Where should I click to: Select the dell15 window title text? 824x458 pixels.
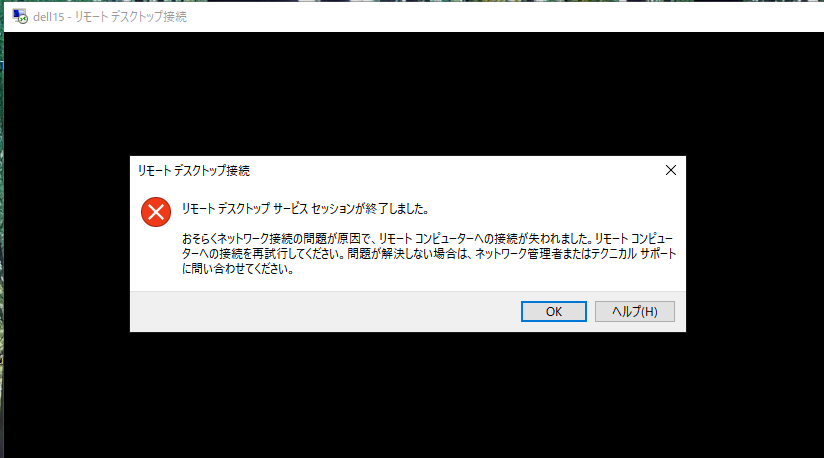pyautogui.click(x=109, y=17)
